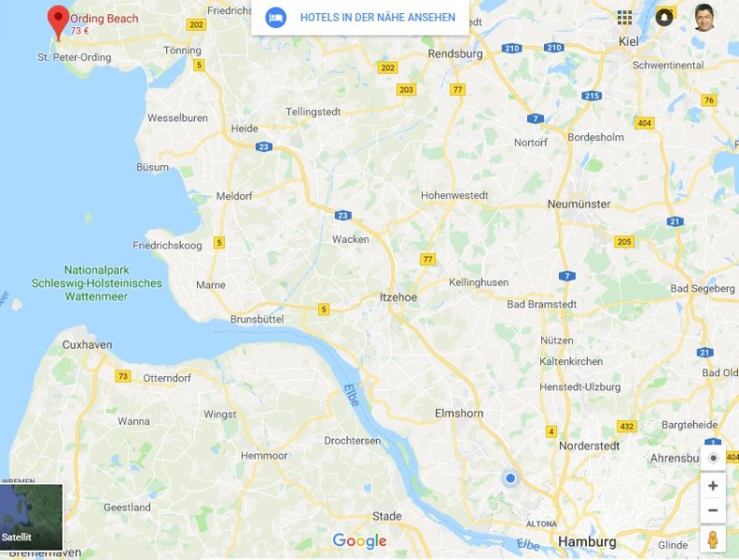Click the red Ording Beach map pin
This screenshot has height=560, width=739.
(x=58, y=21)
